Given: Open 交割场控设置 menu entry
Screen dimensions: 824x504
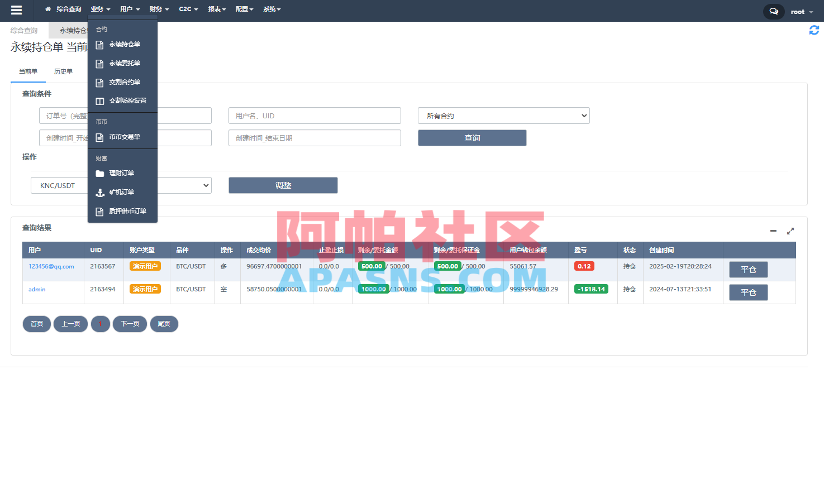Looking at the screenshot, I should coord(127,100).
